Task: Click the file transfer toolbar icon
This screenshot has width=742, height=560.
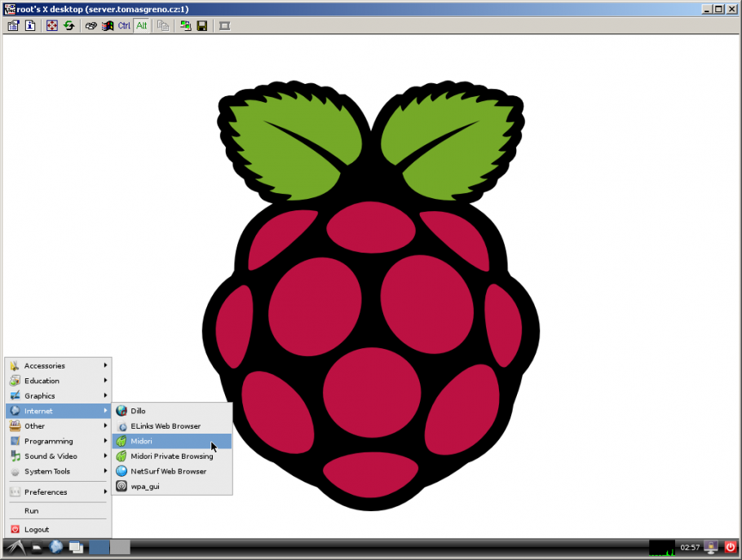Action: (163, 25)
